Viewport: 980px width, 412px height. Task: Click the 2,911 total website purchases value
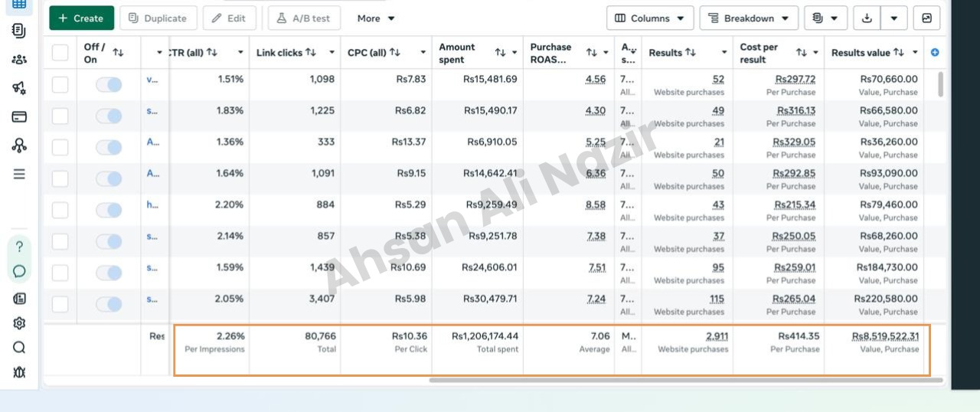(x=717, y=336)
